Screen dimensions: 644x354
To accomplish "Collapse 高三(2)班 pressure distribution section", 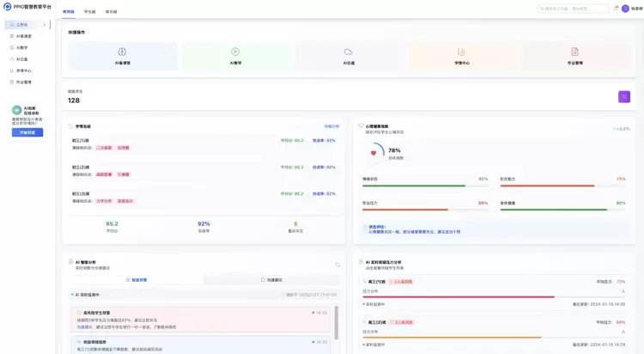I will point(623,332).
